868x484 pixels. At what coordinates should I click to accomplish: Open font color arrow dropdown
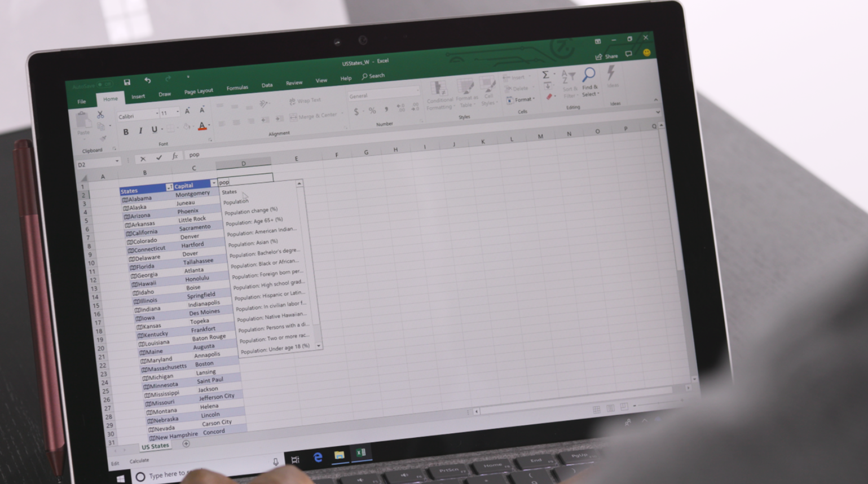(x=209, y=126)
